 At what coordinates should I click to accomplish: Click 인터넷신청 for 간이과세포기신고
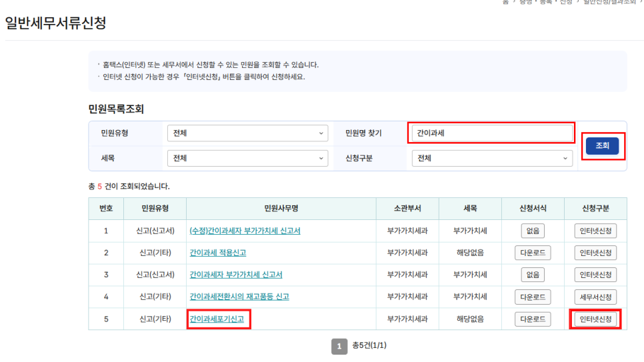coord(595,319)
